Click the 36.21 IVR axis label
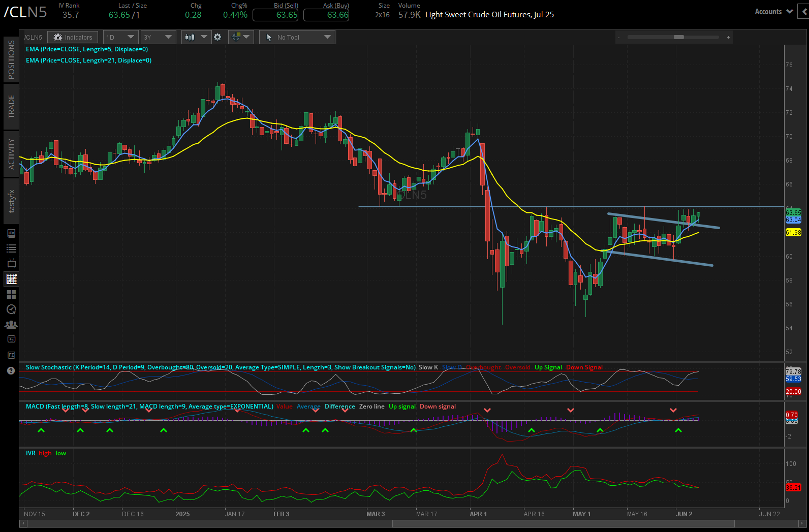This screenshot has height=532, width=809. (793, 487)
